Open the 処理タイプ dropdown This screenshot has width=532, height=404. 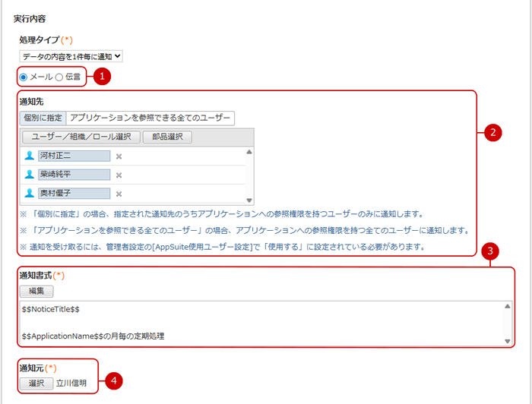tap(71, 55)
